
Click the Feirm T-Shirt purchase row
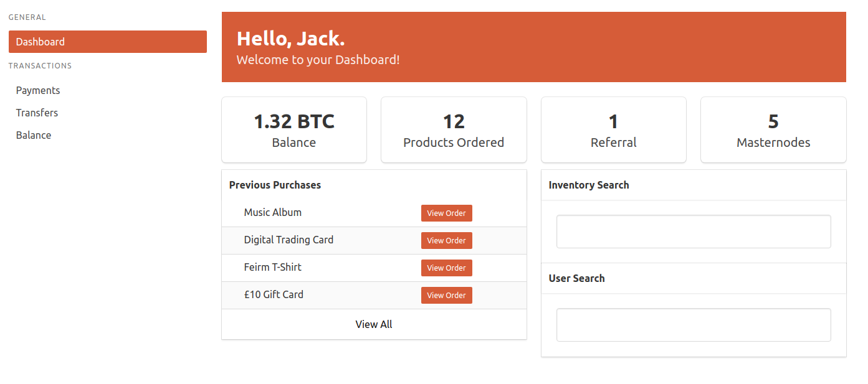point(273,267)
